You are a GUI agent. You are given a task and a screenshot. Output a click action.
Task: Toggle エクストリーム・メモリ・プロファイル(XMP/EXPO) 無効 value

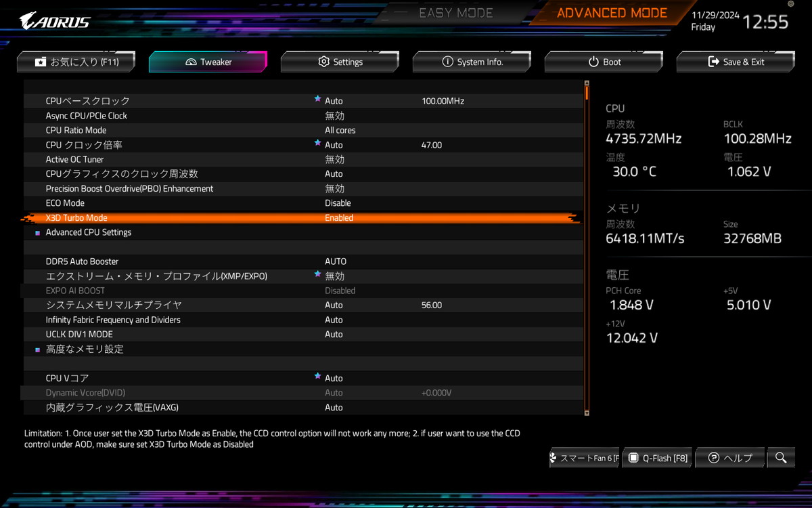pos(334,276)
